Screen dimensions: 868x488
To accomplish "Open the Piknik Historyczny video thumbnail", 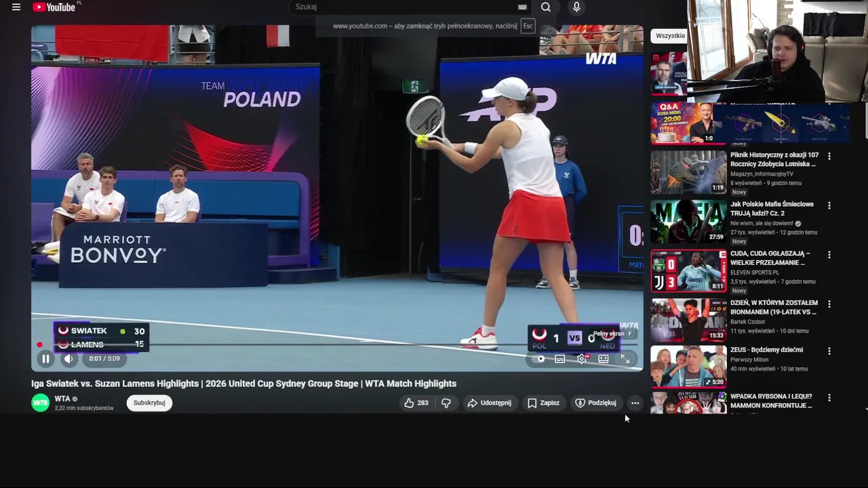I will pos(688,172).
